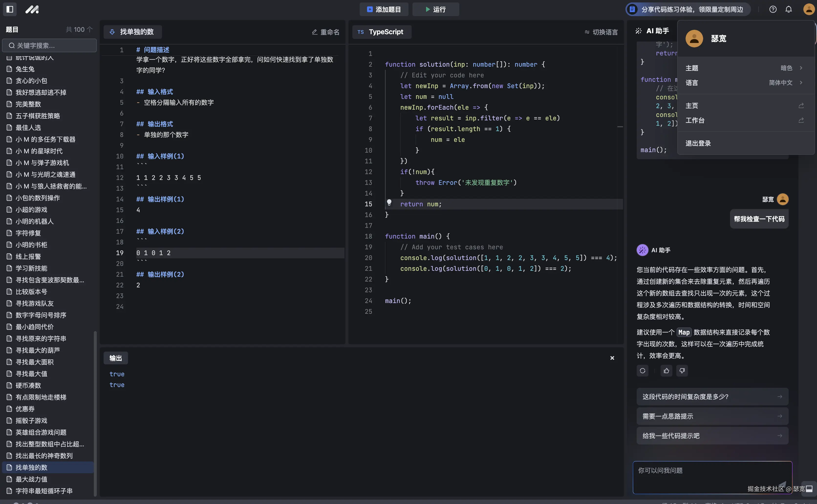Click code line 15 'return num;'

pos(420,204)
